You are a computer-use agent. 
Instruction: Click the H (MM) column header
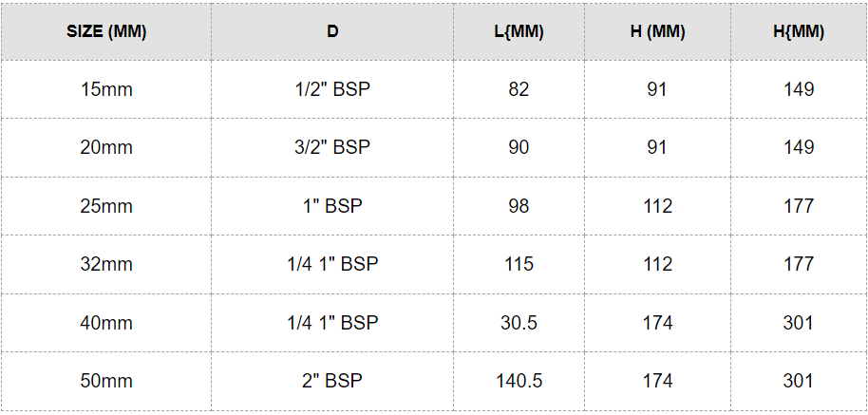[657, 31]
